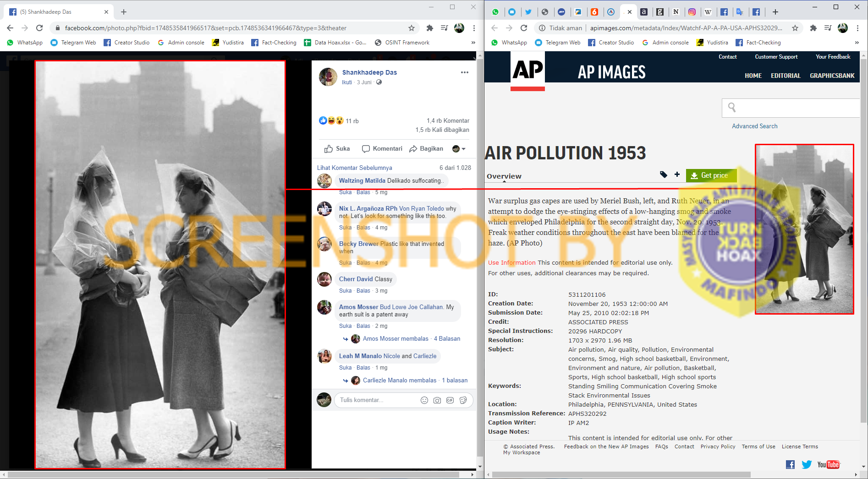Click Suka under Leah M Manalo's comment
This screenshot has width=868, height=479.
[346, 368]
